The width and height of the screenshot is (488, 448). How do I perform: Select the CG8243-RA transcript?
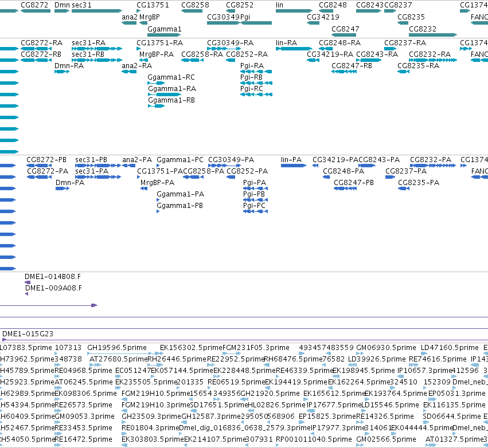(x=369, y=60)
